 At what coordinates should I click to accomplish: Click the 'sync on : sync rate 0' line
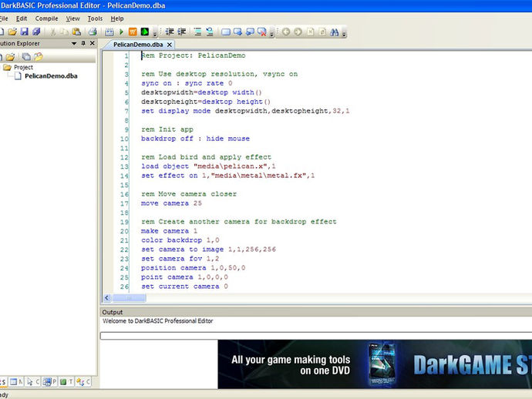point(187,83)
